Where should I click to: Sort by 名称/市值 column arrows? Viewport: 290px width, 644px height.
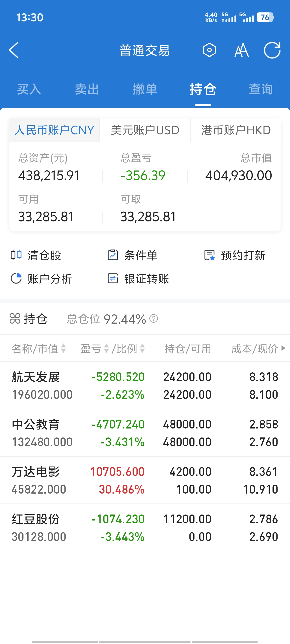pos(64,348)
